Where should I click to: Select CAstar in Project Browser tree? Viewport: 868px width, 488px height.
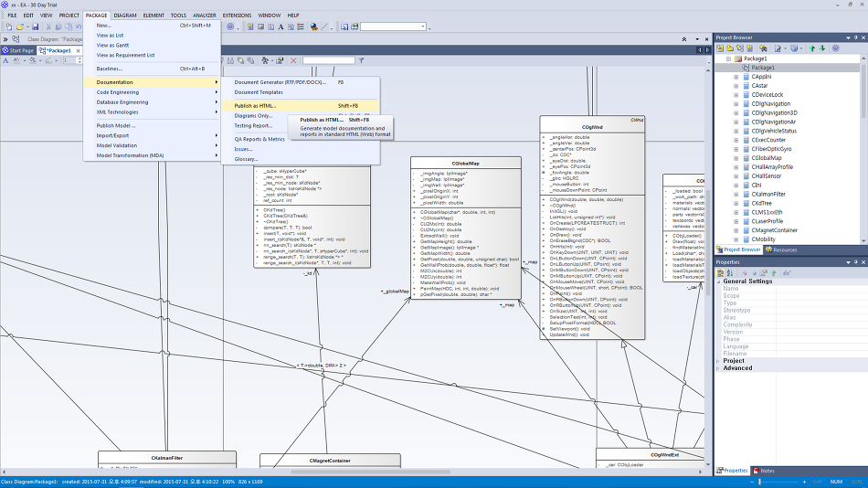coord(759,86)
